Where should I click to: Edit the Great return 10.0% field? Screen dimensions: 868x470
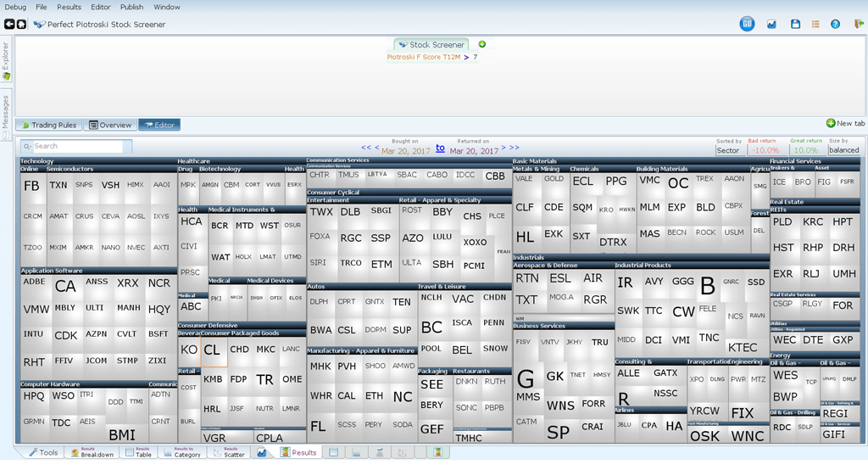807,150
